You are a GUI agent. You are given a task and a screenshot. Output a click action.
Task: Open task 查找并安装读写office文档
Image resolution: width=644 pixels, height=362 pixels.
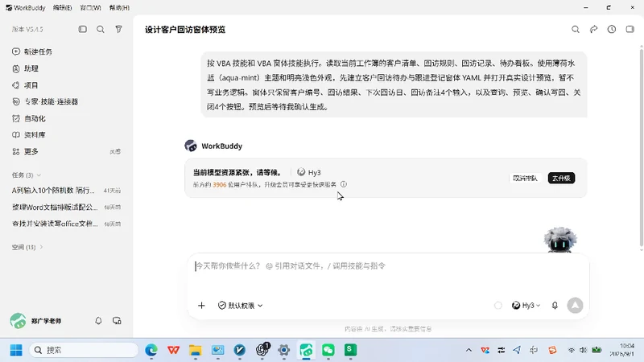click(67, 224)
